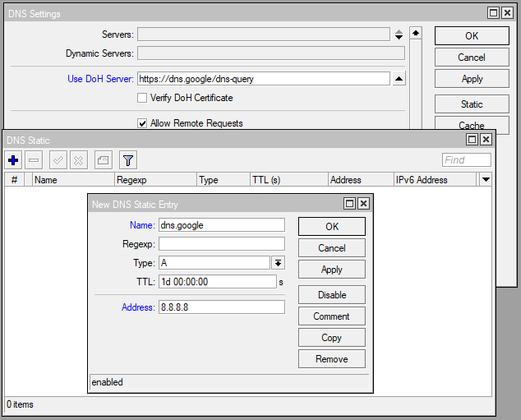Add a new DNS static entry with plus icon
The height and width of the screenshot is (420, 521).
[13, 160]
